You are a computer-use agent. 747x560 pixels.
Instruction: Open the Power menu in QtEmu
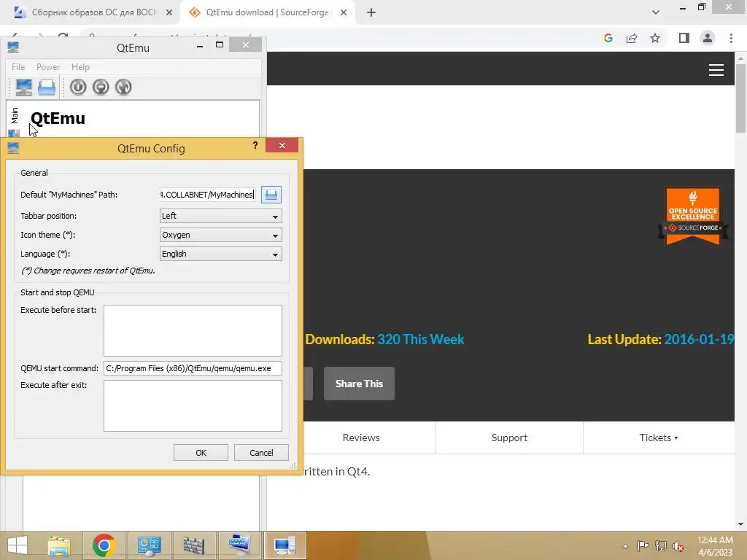48,66
